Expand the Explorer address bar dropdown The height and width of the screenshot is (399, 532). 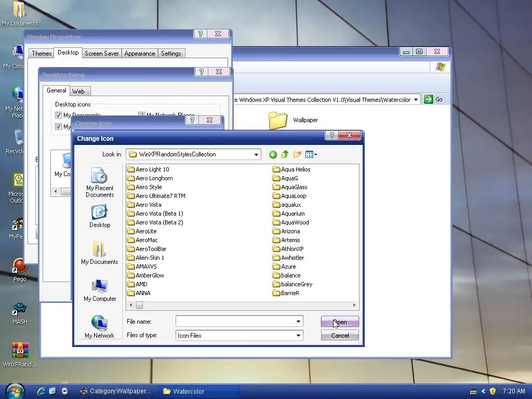pyautogui.click(x=416, y=100)
